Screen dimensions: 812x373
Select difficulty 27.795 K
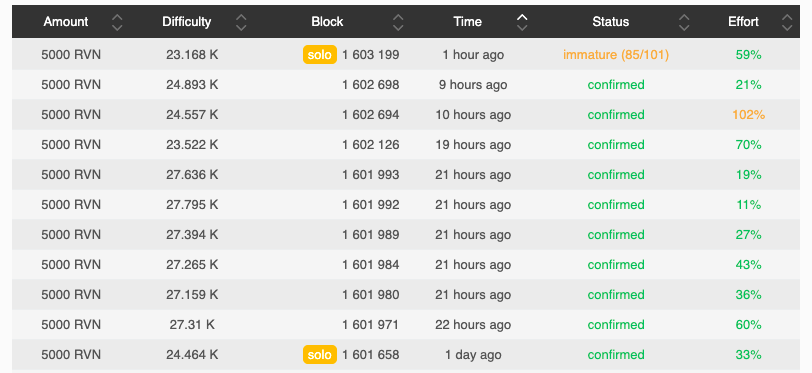192,205
